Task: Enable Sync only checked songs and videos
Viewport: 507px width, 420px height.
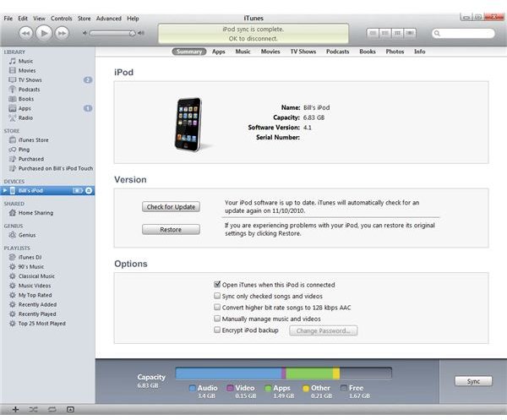Action: click(217, 296)
